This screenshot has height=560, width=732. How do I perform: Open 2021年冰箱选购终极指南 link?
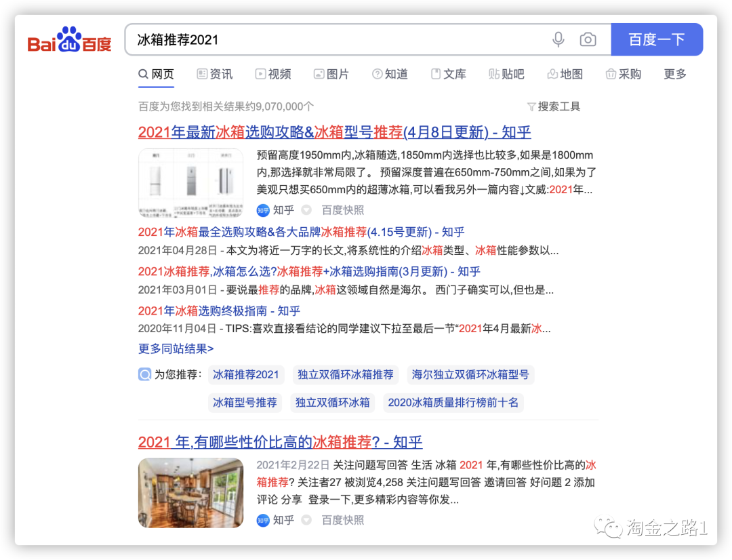tap(219, 311)
